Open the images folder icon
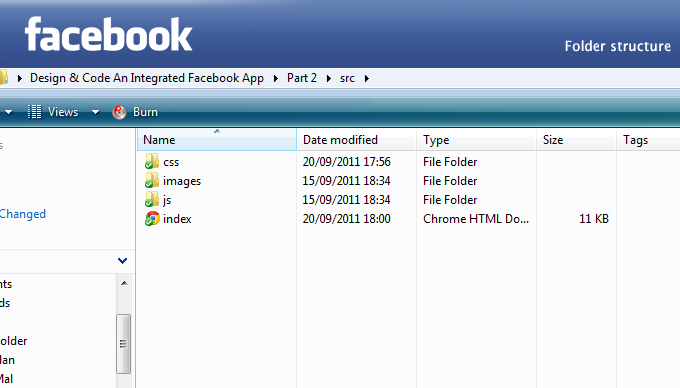Screen dimensions: 680x388 pos(152,180)
